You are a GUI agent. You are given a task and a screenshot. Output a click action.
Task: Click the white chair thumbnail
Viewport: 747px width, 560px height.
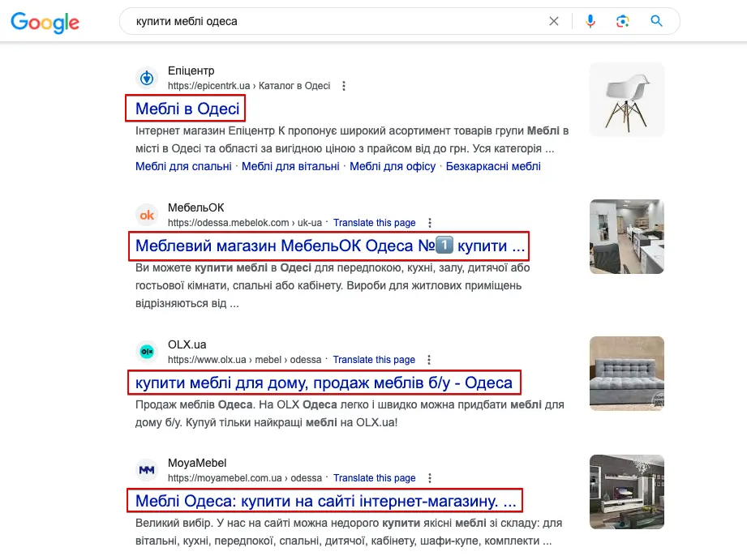click(x=627, y=100)
